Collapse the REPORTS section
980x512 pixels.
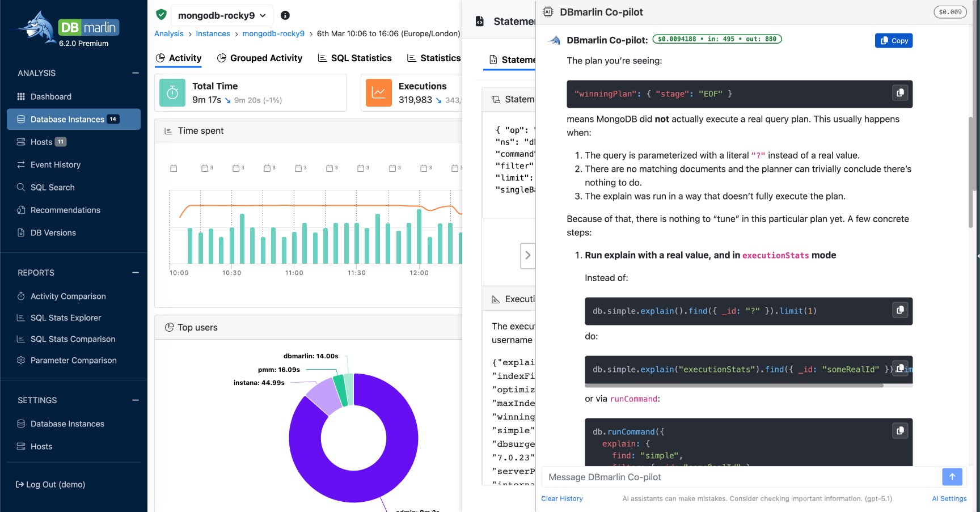click(x=136, y=273)
